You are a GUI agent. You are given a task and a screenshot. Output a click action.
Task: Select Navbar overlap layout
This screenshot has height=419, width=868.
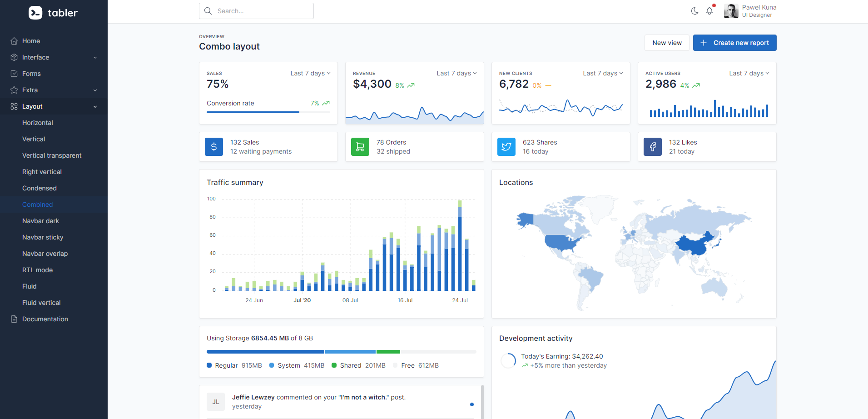coord(54,254)
